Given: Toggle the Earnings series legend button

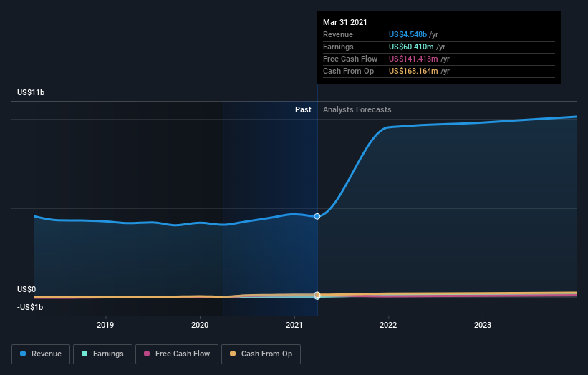Looking at the screenshot, I should (102, 354).
